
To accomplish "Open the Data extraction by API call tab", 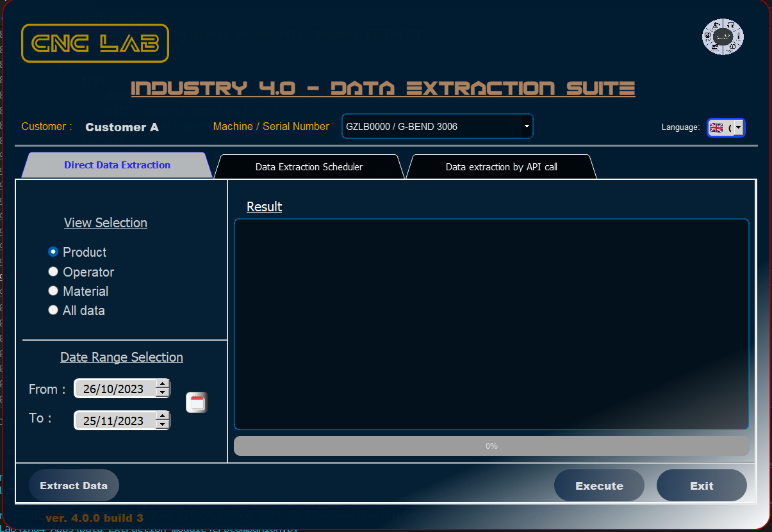I will pyautogui.click(x=501, y=167).
